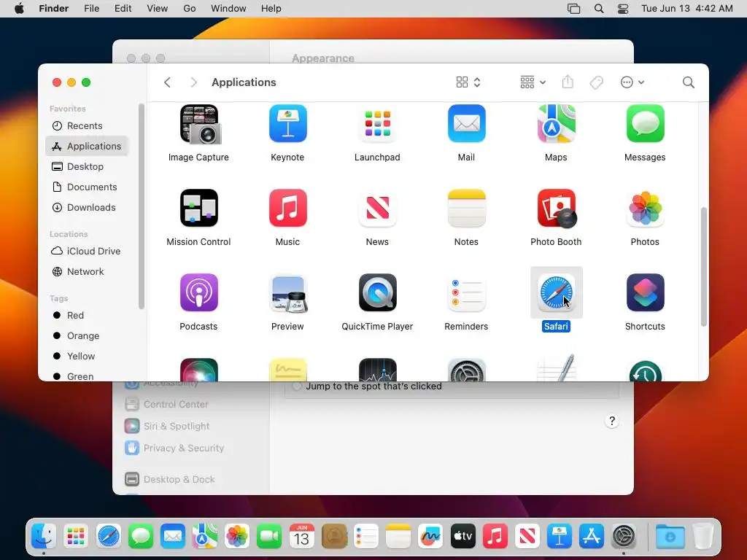Open the Go menu

click(x=190, y=9)
